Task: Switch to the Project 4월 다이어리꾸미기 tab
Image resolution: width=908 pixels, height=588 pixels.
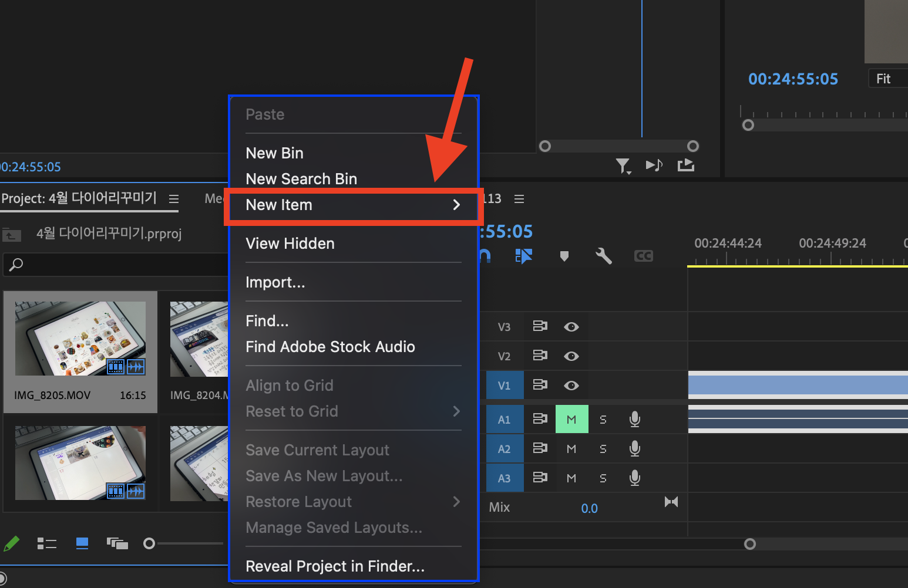Action: tap(79, 198)
